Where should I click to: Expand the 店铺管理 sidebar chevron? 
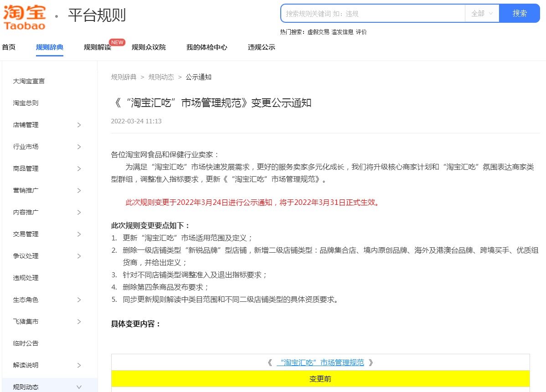click(79, 125)
